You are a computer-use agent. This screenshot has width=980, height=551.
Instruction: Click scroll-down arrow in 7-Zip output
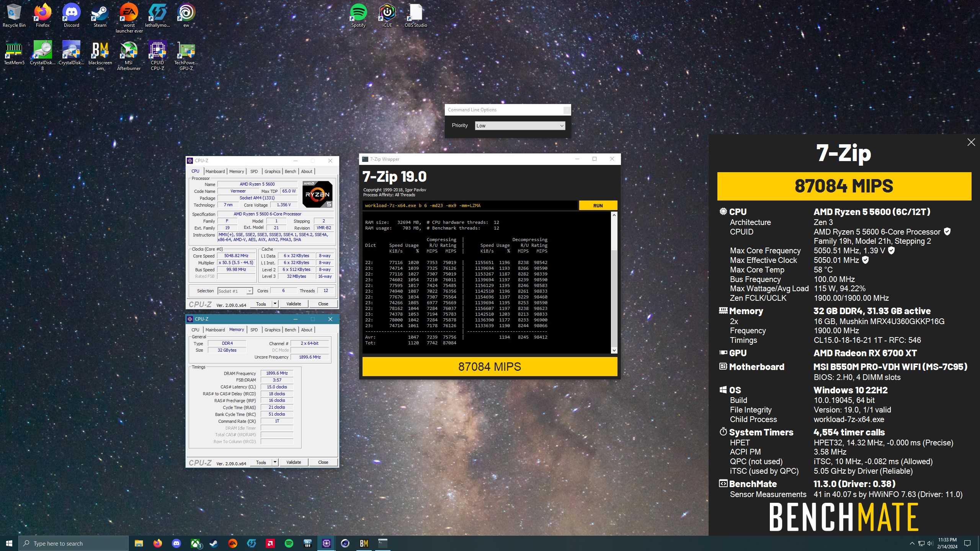614,350
